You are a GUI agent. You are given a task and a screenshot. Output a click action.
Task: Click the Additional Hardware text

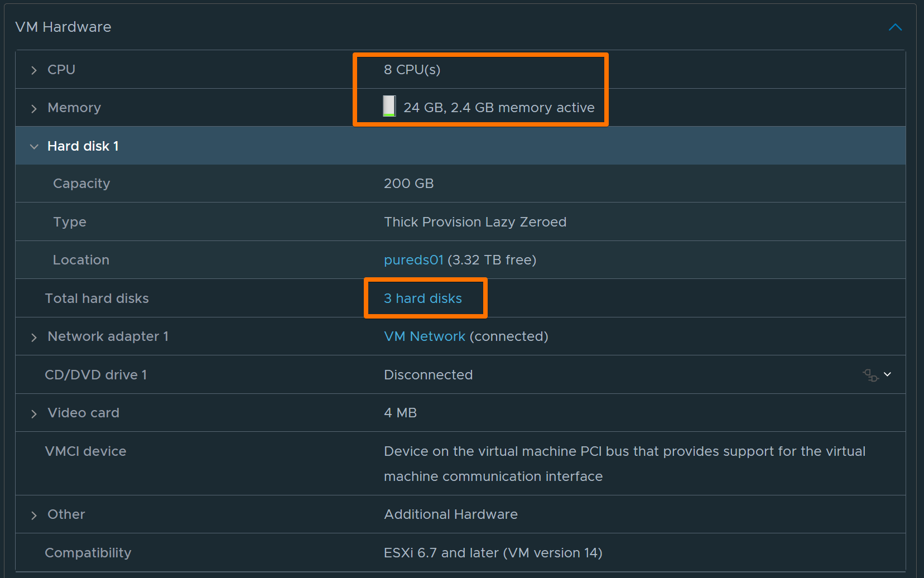451,514
